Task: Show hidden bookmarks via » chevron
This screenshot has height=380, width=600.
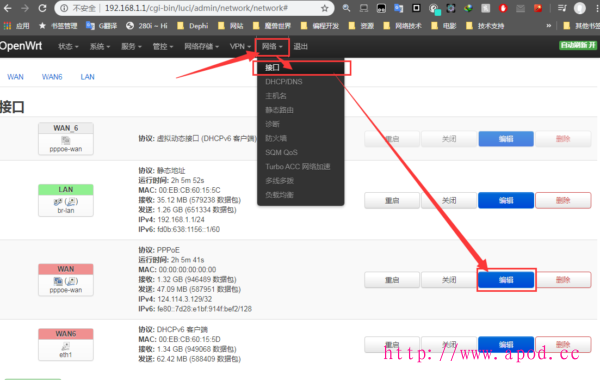Action: (x=549, y=26)
